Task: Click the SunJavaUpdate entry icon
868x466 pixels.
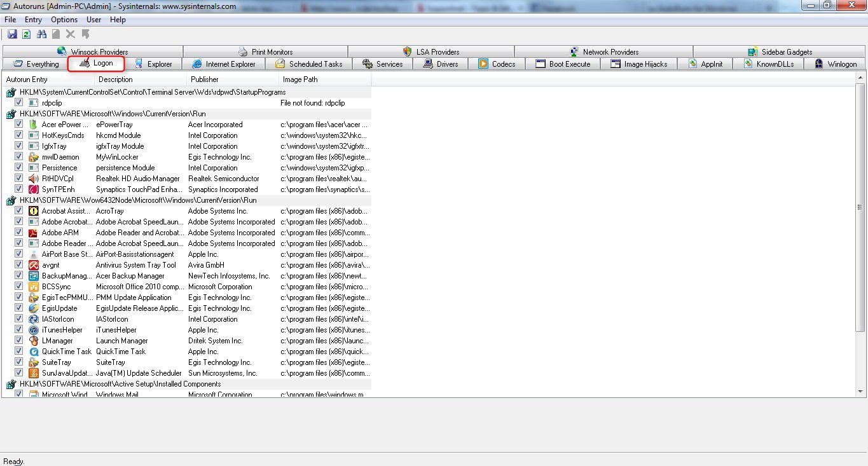Action: point(34,373)
